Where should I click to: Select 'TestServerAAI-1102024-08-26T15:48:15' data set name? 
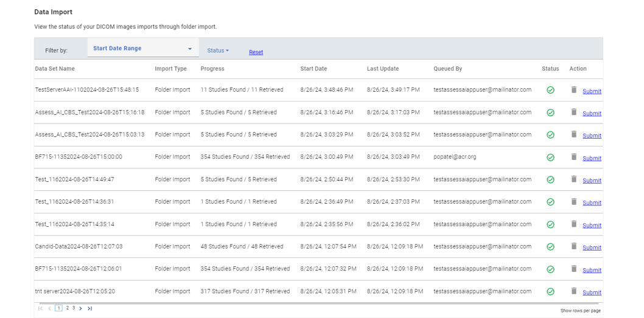pos(87,89)
